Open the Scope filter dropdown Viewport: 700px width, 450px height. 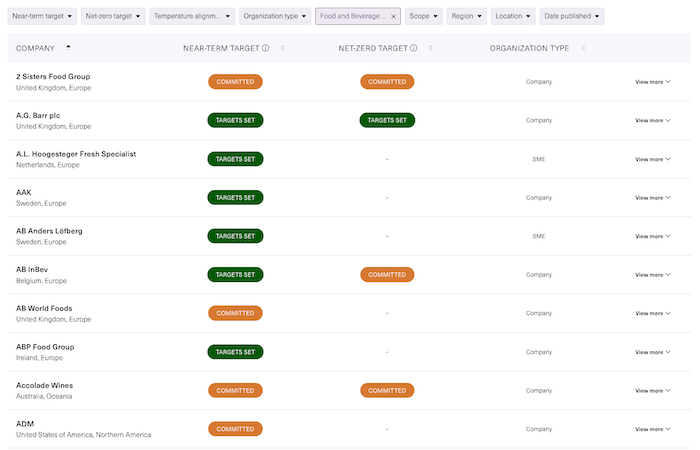425,17
